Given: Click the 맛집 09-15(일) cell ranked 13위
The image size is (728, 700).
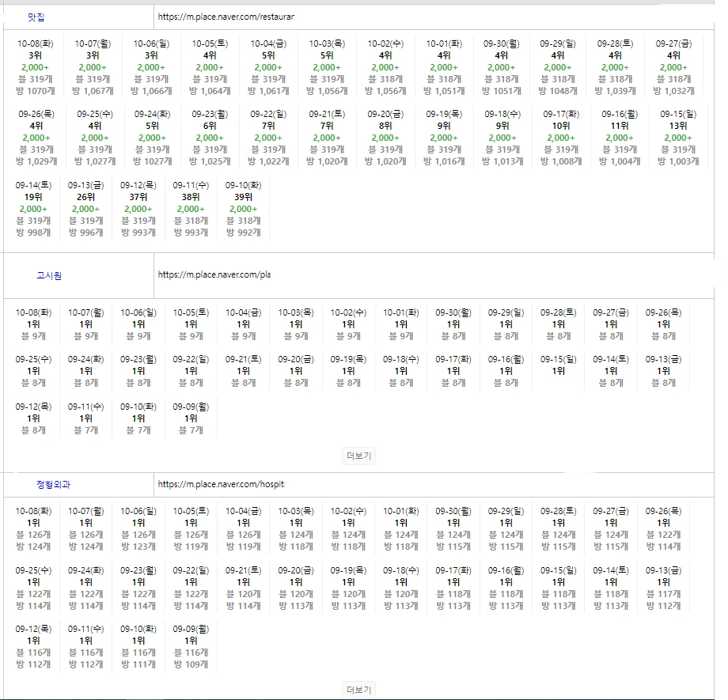Looking at the screenshot, I should pos(677,138).
